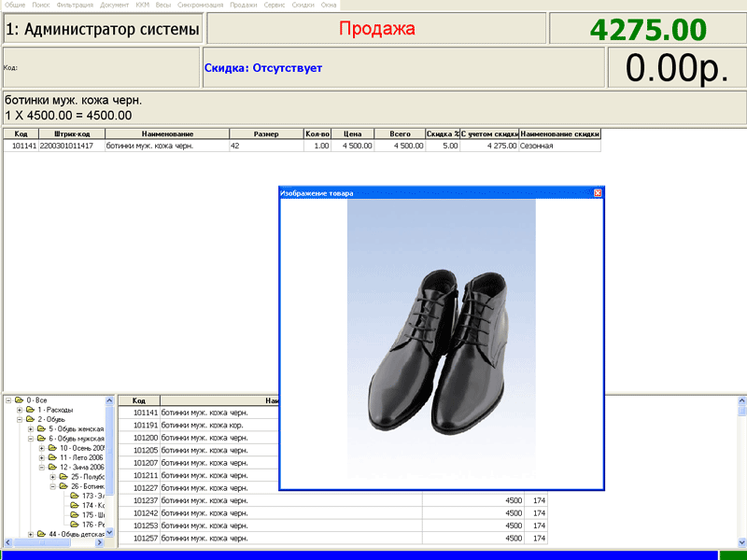
Task: Sort by 'Штрих-код' column header
Action: pos(71,134)
